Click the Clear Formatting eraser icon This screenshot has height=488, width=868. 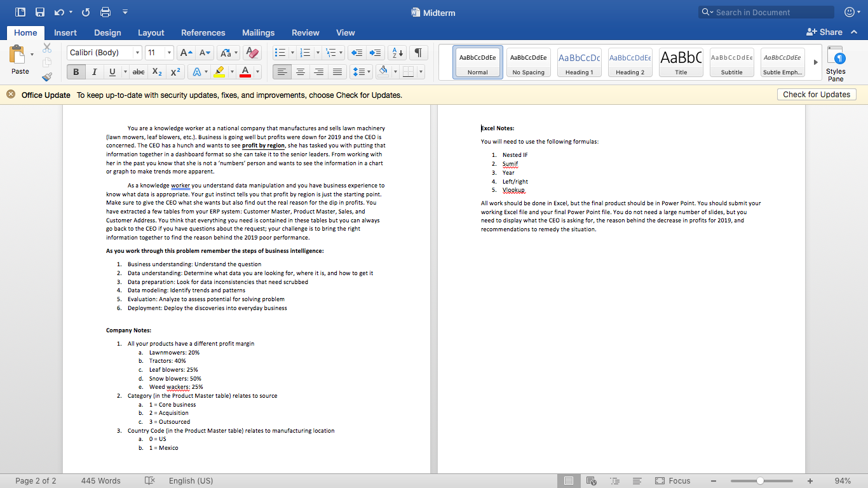[x=252, y=52]
